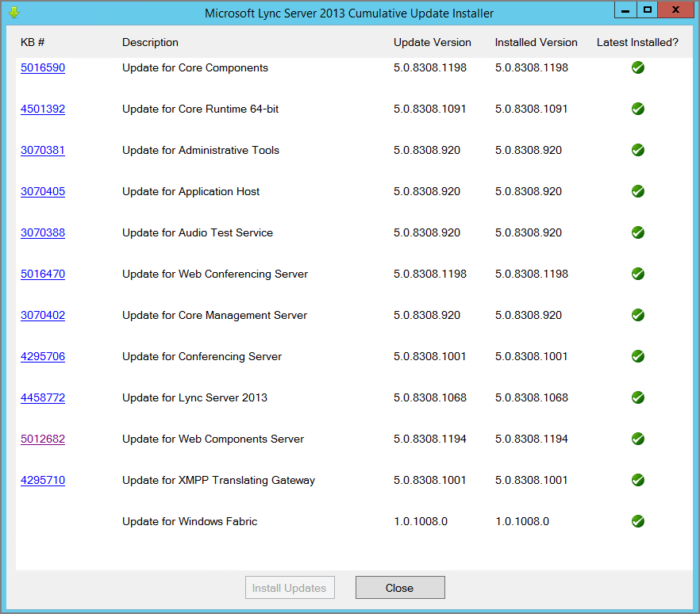This screenshot has width=700, height=614.
Task: Open visited KB article 5012682 link
Action: click(43, 439)
